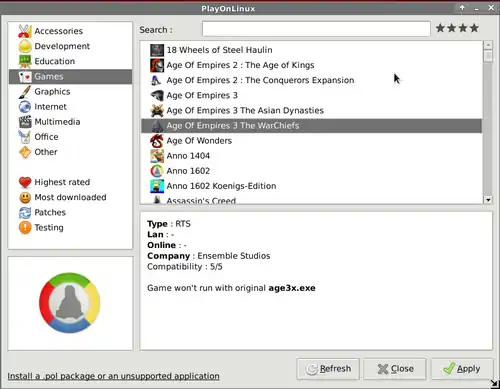The height and width of the screenshot is (389, 500).
Task: Click the Refresh button
Action: pos(328,369)
